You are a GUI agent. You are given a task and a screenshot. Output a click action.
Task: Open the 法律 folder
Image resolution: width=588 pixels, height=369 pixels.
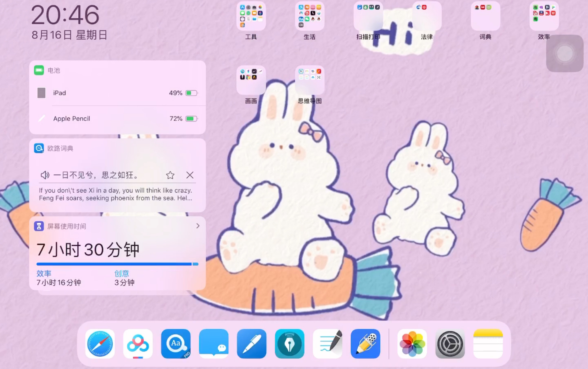click(x=427, y=16)
